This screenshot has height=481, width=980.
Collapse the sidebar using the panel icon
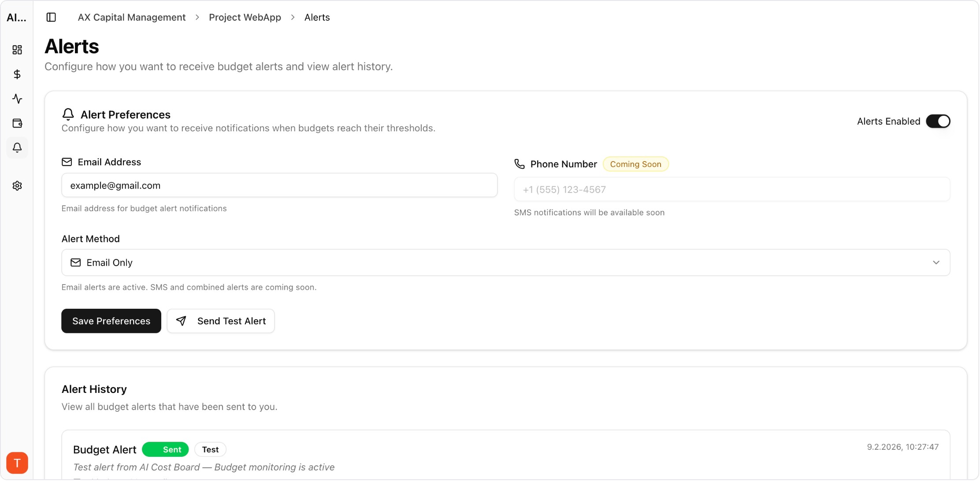click(x=51, y=17)
